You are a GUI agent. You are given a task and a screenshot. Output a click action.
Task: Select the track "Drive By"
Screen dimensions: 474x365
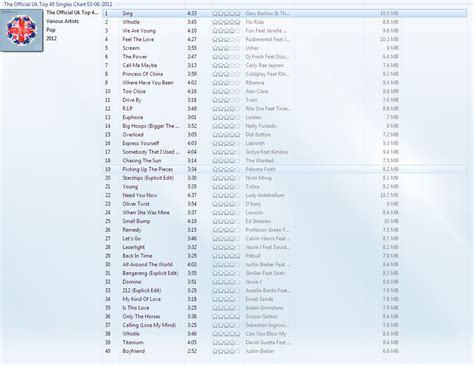(132, 100)
